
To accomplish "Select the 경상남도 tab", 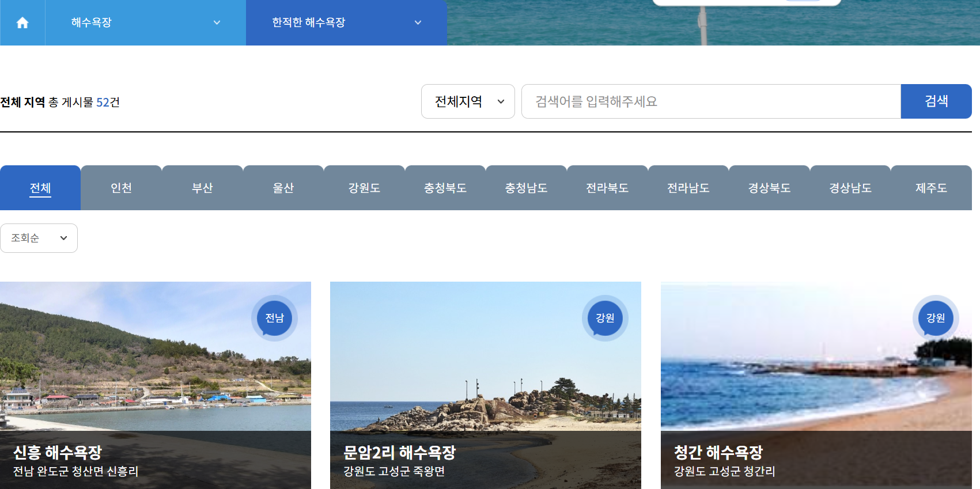I will (850, 188).
